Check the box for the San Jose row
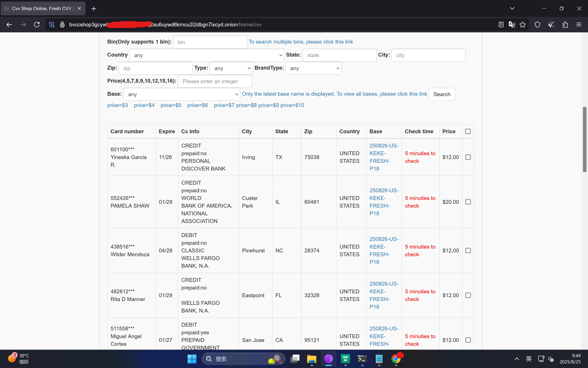Screen dimensions: 588x368 coord(468,340)
